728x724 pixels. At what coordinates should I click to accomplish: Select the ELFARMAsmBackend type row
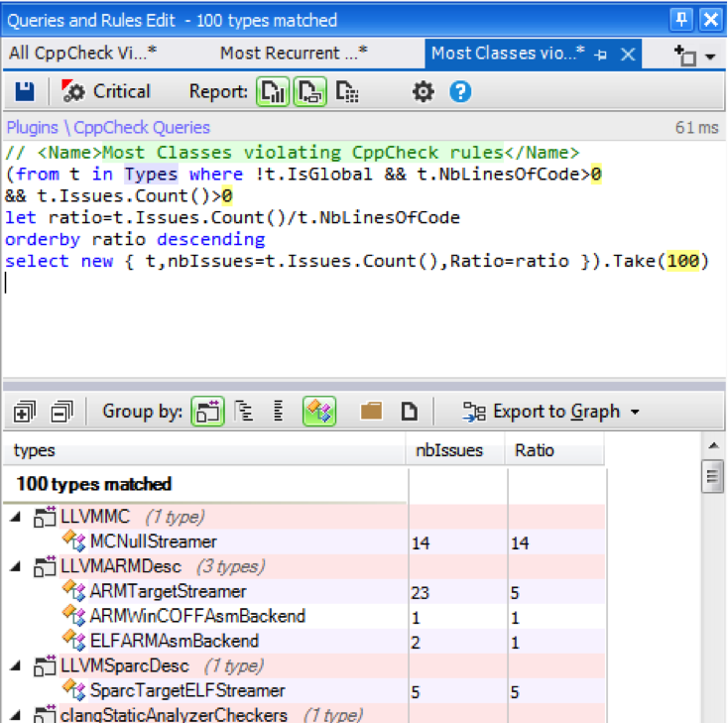click(x=304, y=641)
